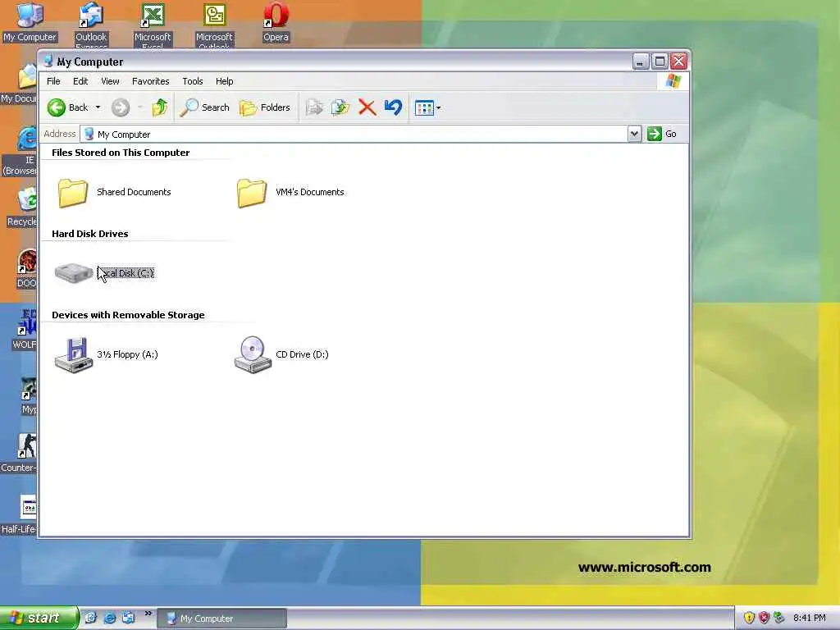Select the Opera desktop shortcut

point(276,21)
